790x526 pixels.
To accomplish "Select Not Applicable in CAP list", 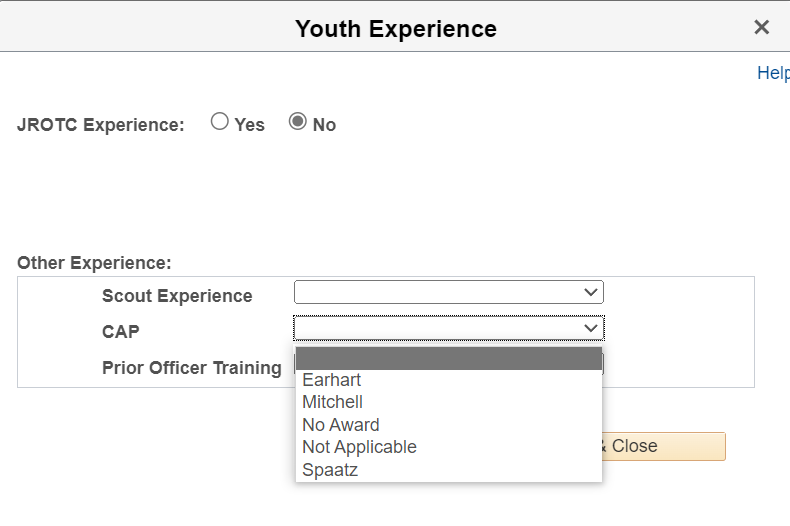I will click(x=359, y=447).
